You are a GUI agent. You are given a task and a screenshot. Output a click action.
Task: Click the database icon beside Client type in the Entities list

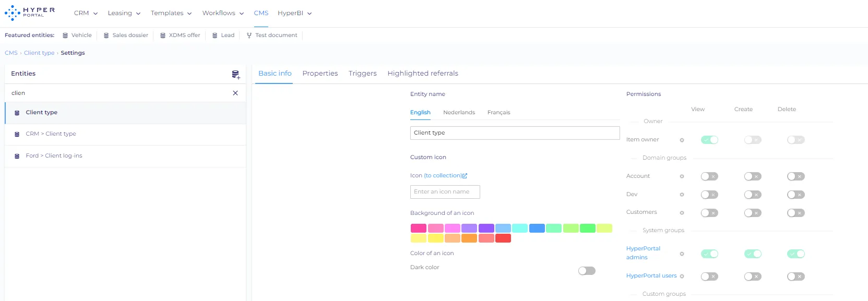click(x=17, y=113)
